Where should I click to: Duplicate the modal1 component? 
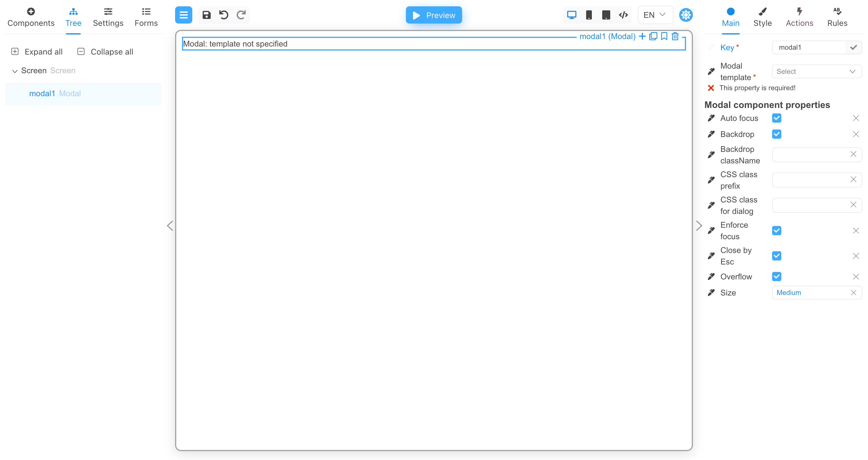coord(653,36)
